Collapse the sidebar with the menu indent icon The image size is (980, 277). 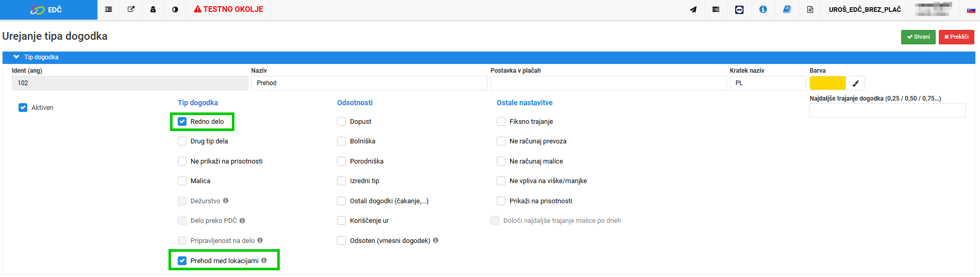pos(108,9)
